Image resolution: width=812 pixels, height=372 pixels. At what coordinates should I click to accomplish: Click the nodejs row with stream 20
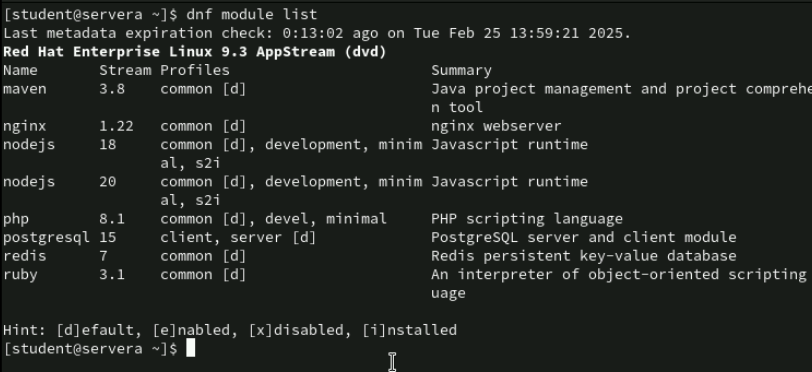point(295,191)
